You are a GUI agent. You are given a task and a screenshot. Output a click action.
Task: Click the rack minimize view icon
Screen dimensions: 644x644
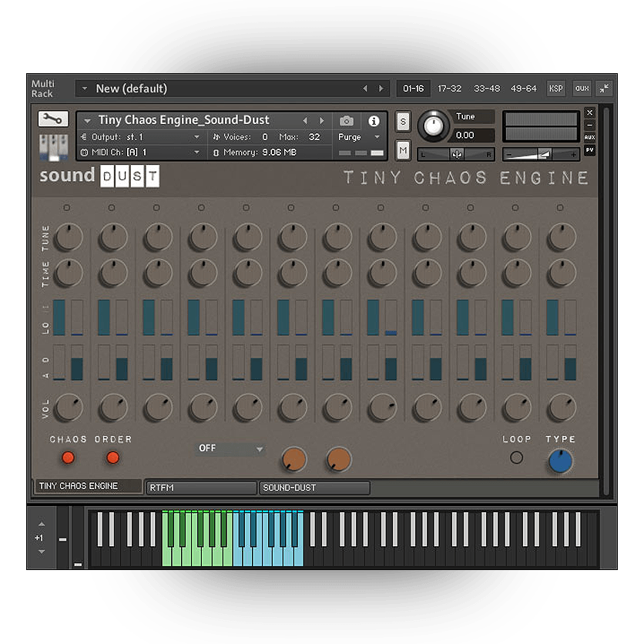(x=604, y=89)
